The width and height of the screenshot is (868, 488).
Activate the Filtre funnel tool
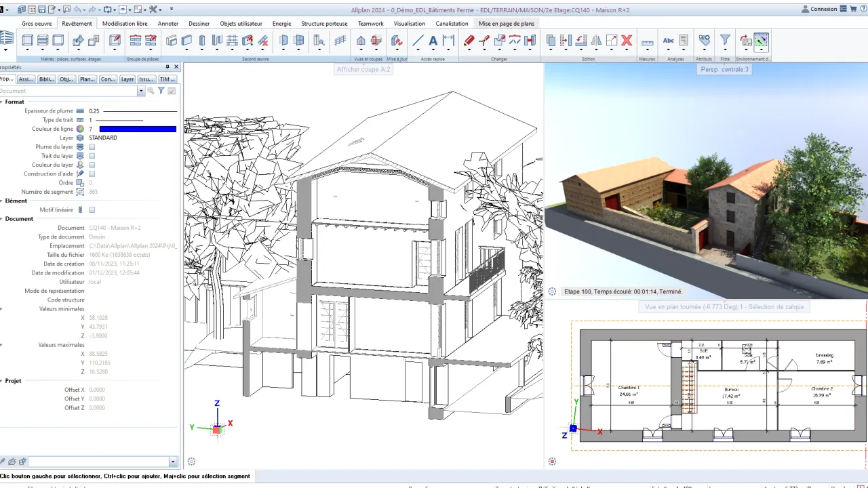coord(725,39)
